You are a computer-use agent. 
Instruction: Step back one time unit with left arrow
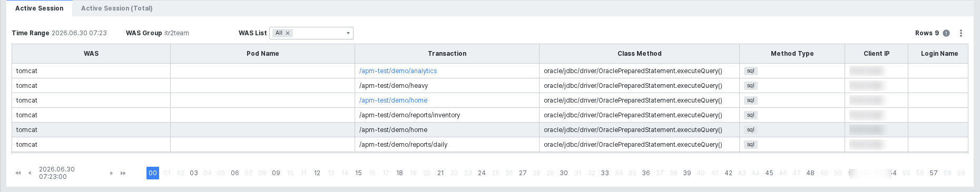point(30,173)
